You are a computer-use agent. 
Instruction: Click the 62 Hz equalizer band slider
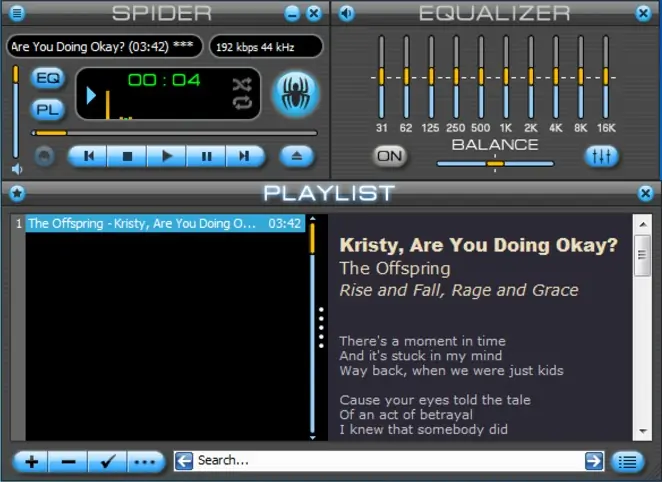[x=406, y=77]
